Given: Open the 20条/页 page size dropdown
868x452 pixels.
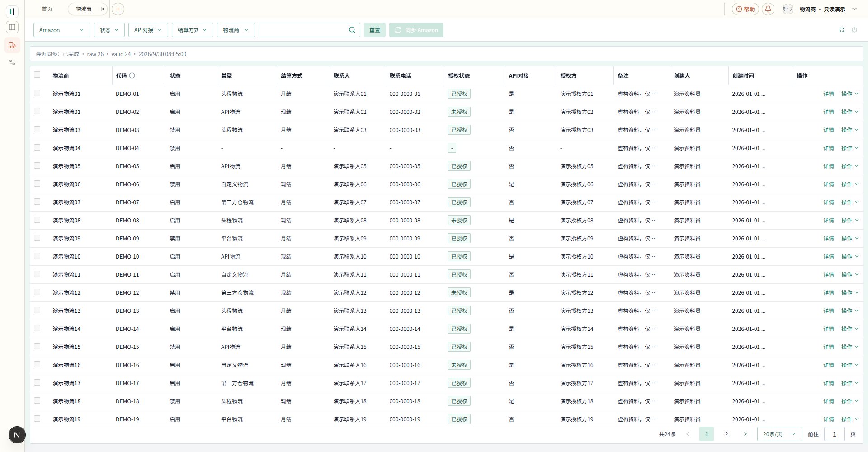Looking at the screenshot, I should 779,434.
